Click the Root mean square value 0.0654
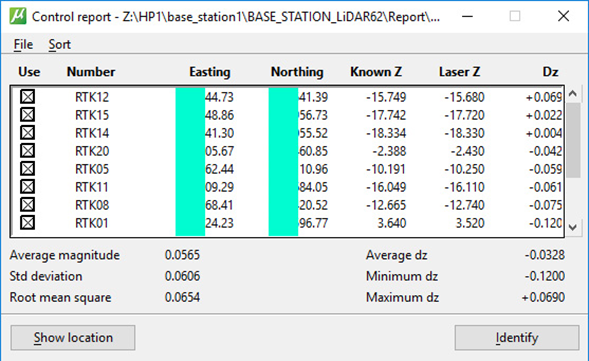The height and width of the screenshot is (361, 589). coord(182,297)
